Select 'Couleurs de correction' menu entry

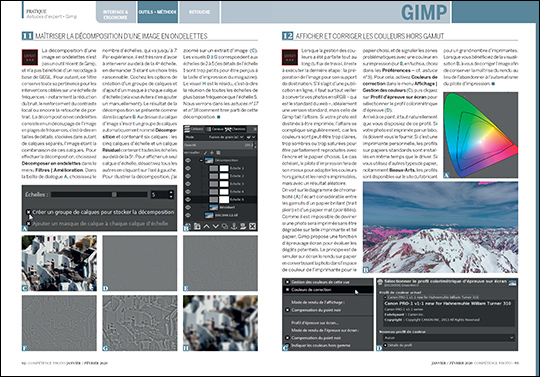point(328,290)
